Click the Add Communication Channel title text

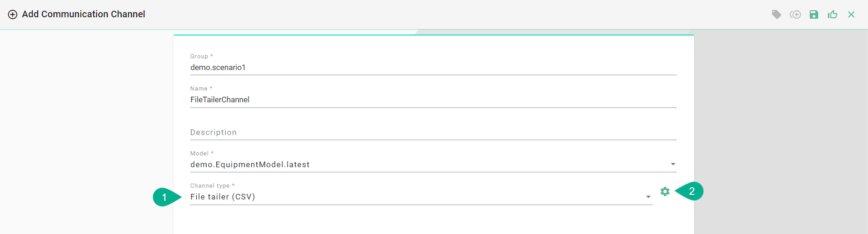pyautogui.click(x=83, y=14)
